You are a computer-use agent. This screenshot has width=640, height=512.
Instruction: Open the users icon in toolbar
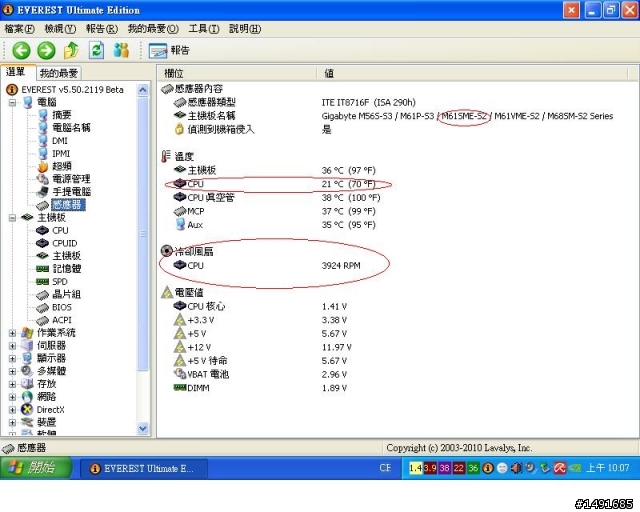tap(121, 51)
